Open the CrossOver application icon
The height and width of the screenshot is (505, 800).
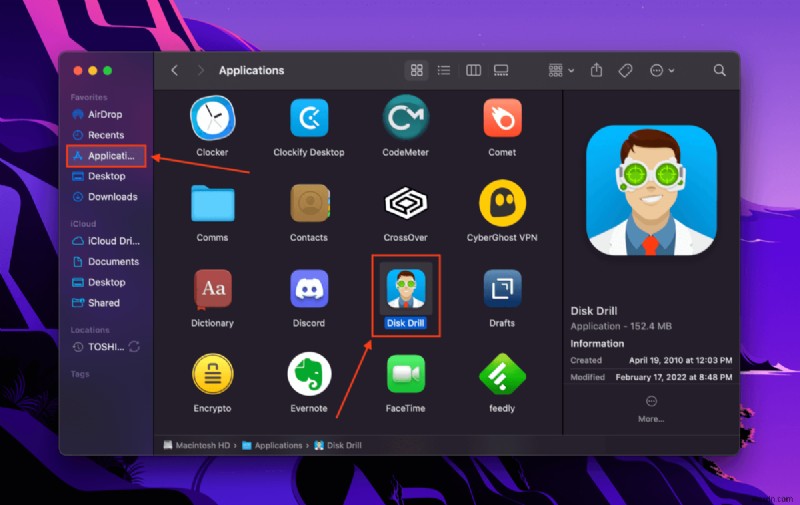(x=405, y=204)
